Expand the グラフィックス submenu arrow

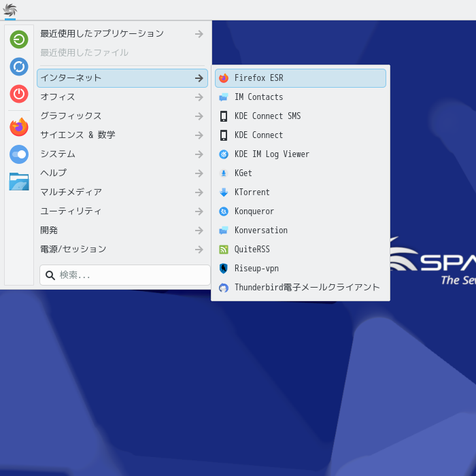pos(199,116)
